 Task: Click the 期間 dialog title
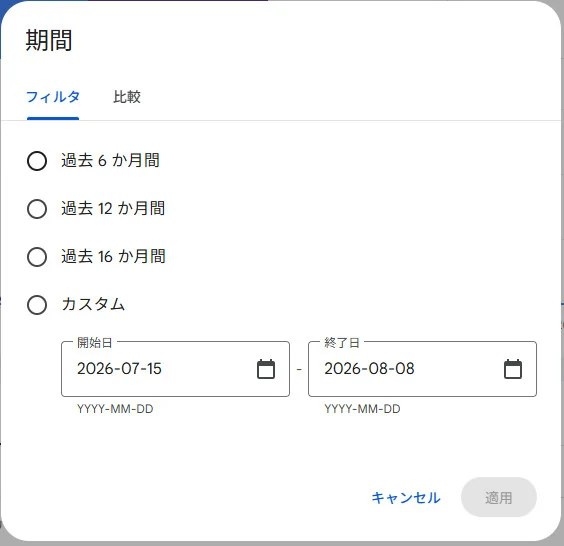tap(49, 40)
